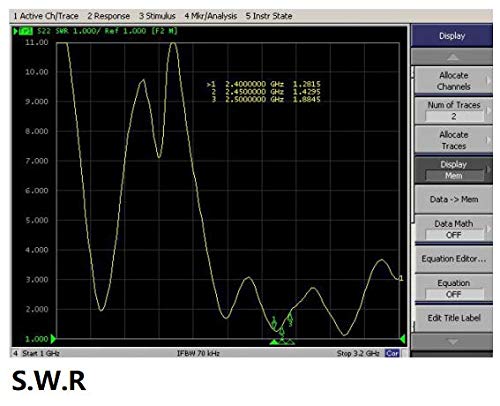This screenshot has height=406, width=500.
Task: Select the green Tr1 active trace indicator
Action: click(25, 31)
